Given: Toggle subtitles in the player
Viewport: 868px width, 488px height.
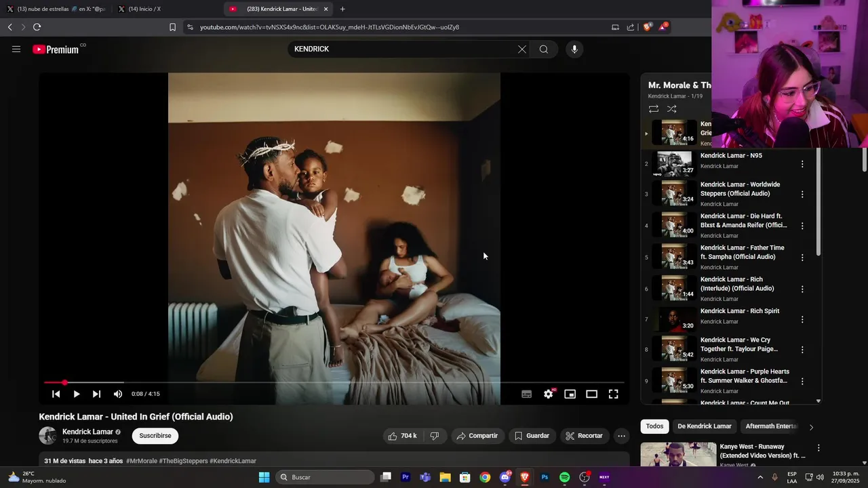Looking at the screenshot, I should click(x=526, y=394).
